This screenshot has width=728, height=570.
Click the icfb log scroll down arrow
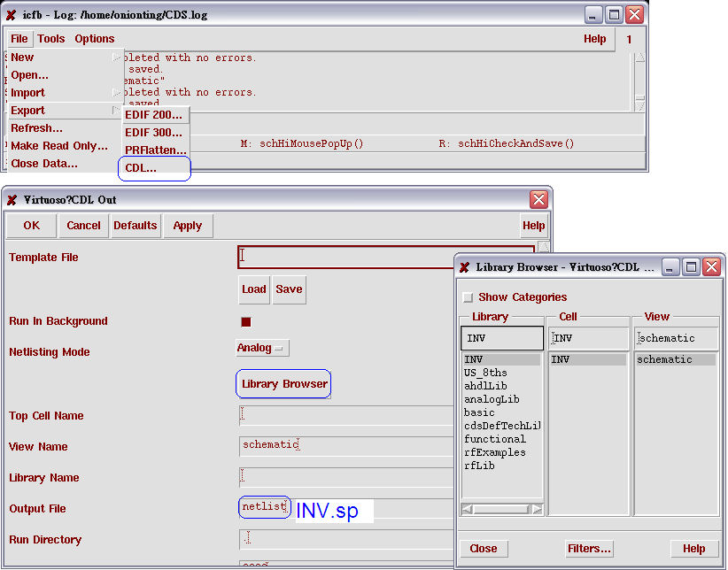pos(639,106)
